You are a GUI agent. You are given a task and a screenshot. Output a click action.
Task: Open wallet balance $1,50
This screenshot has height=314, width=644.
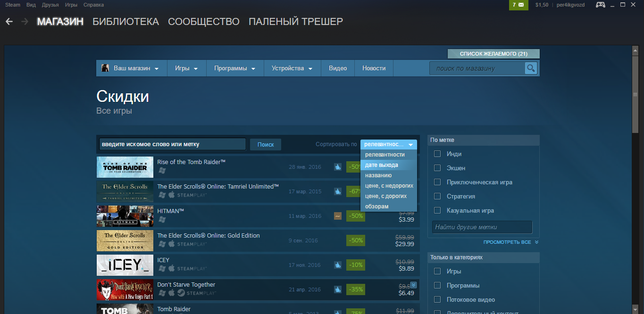[x=542, y=5]
